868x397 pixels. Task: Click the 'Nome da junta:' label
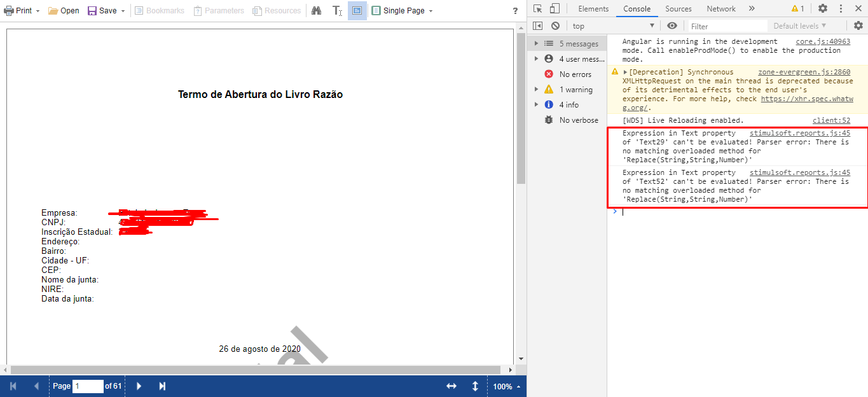pyautogui.click(x=70, y=280)
